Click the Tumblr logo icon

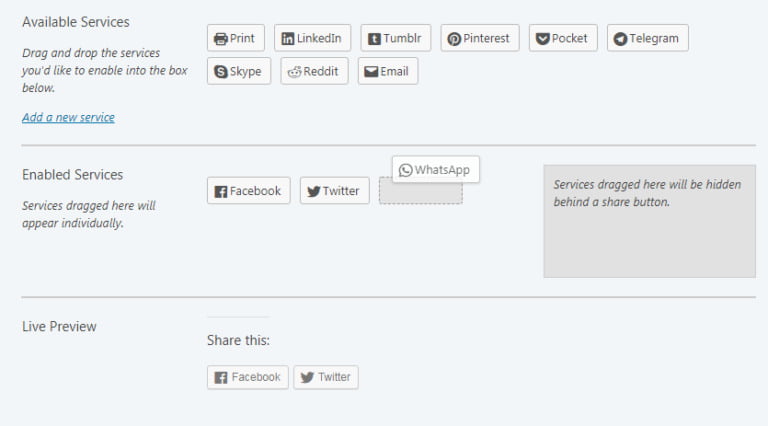[x=374, y=39]
